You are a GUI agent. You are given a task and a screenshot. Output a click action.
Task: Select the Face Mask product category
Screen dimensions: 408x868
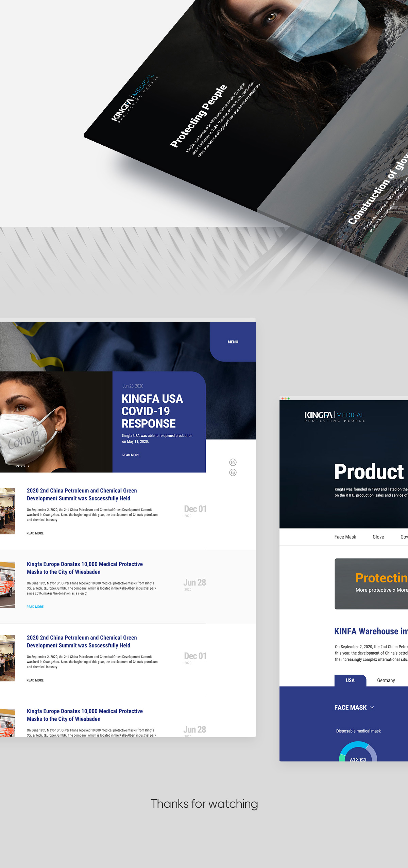pyautogui.click(x=345, y=537)
